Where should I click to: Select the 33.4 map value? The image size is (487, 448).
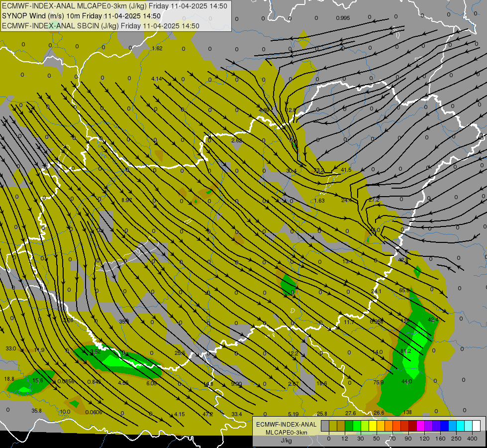click(236, 414)
